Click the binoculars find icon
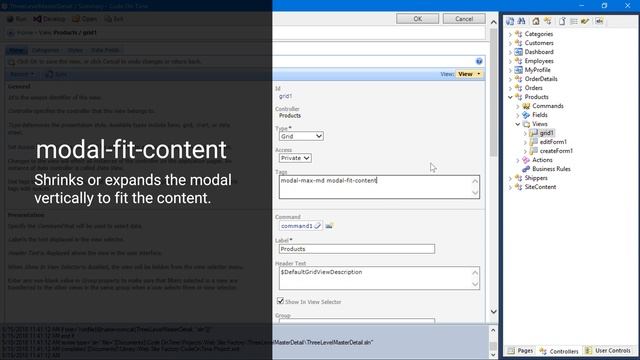This screenshot has height=360, width=640. [522, 21]
